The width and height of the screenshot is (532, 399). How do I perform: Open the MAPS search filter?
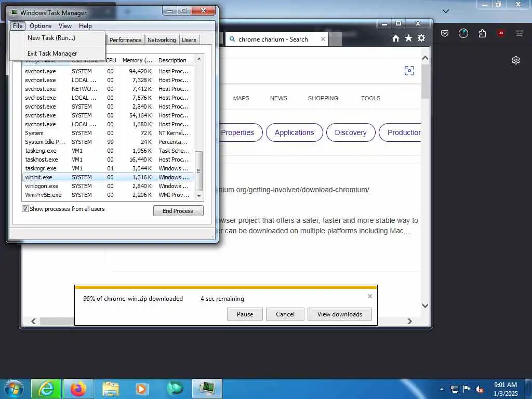(x=241, y=98)
